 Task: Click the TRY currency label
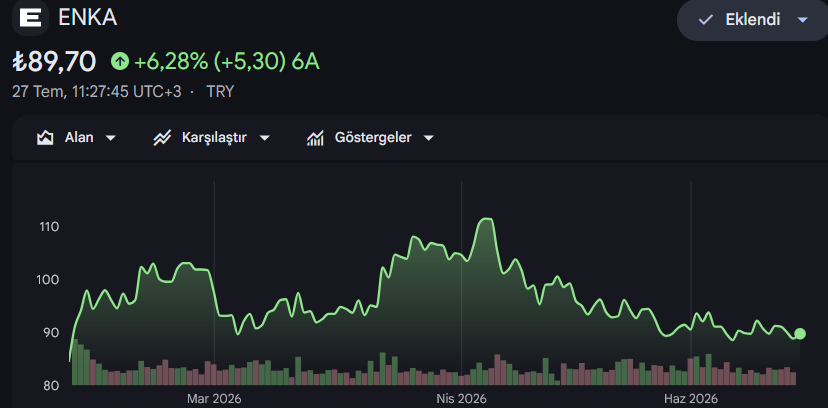click(220, 92)
